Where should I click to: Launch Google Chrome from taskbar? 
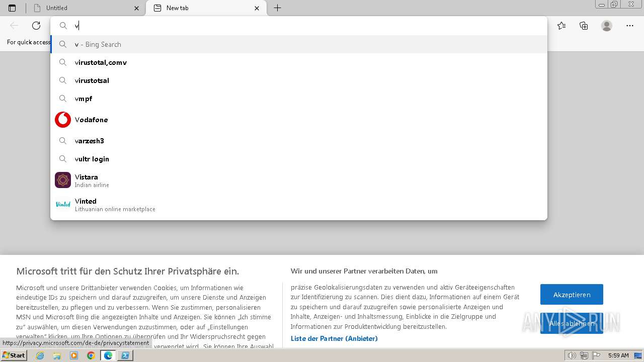(91, 355)
